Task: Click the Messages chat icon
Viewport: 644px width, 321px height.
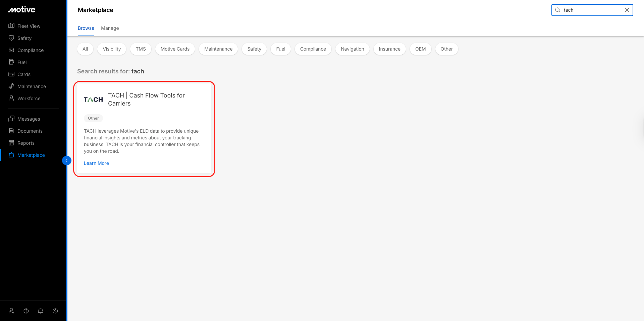Action: 11,119
